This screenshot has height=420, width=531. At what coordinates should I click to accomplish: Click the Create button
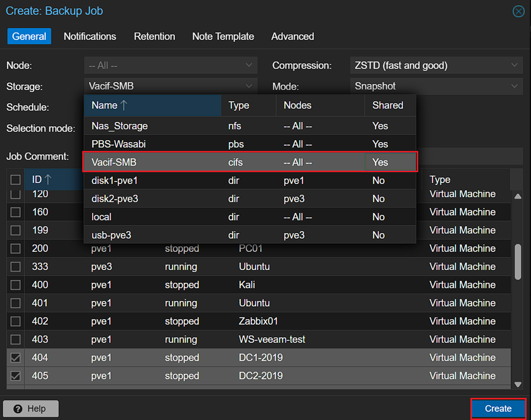pos(498,409)
